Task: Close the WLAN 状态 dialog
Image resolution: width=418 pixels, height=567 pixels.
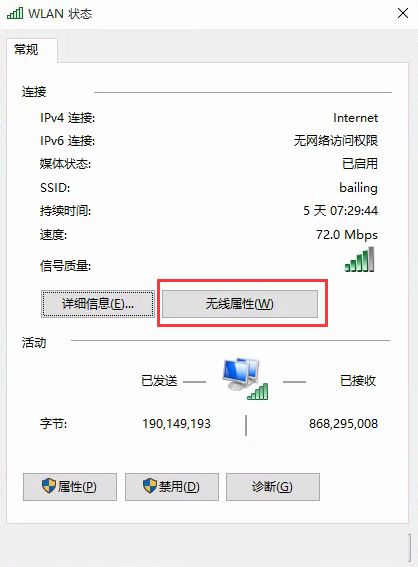Action: point(403,14)
